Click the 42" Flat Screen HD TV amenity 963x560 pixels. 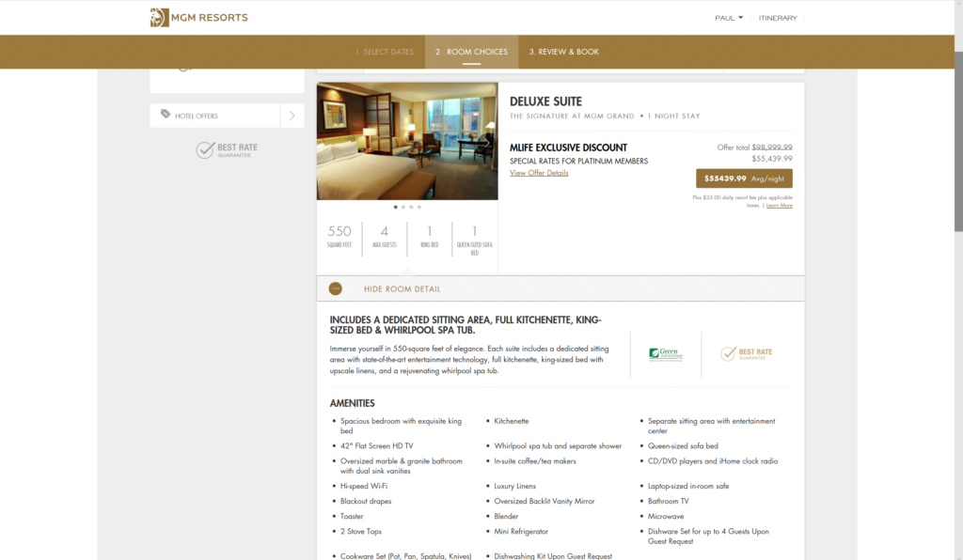[x=376, y=446]
